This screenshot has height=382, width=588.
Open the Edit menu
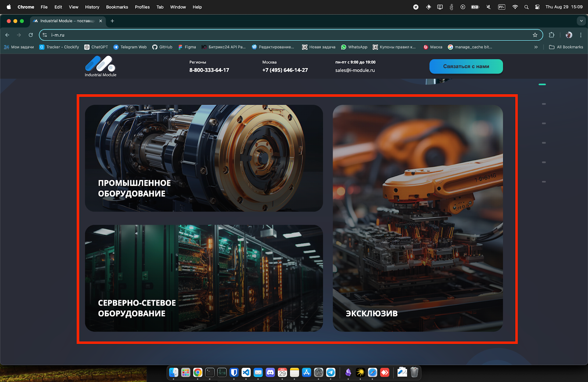pyautogui.click(x=58, y=7)
